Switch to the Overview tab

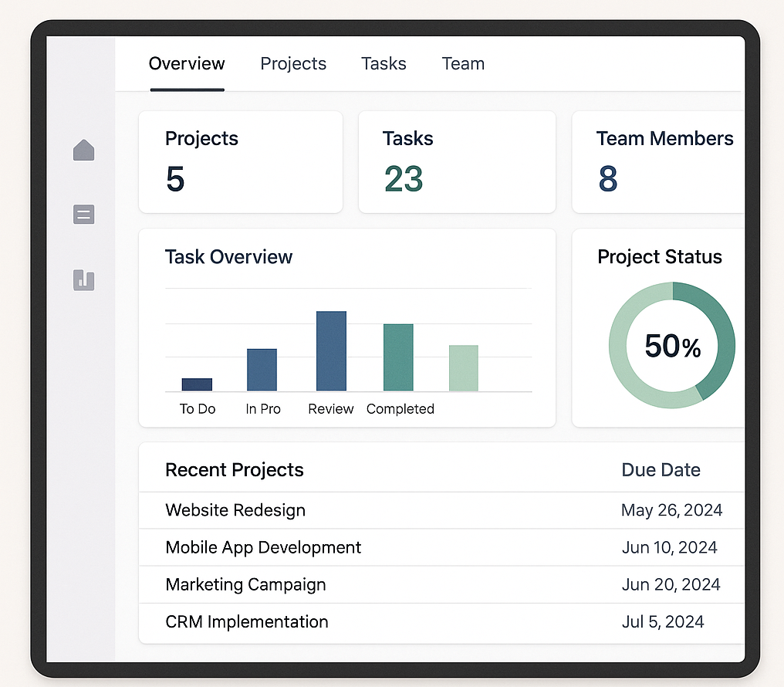pos(187,64)
